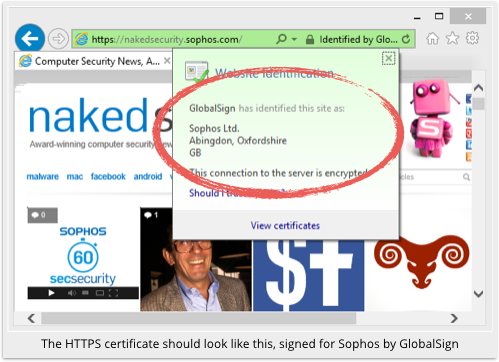Open the android topic link
The image size is (499, 362).
click(x=148, y=176)
